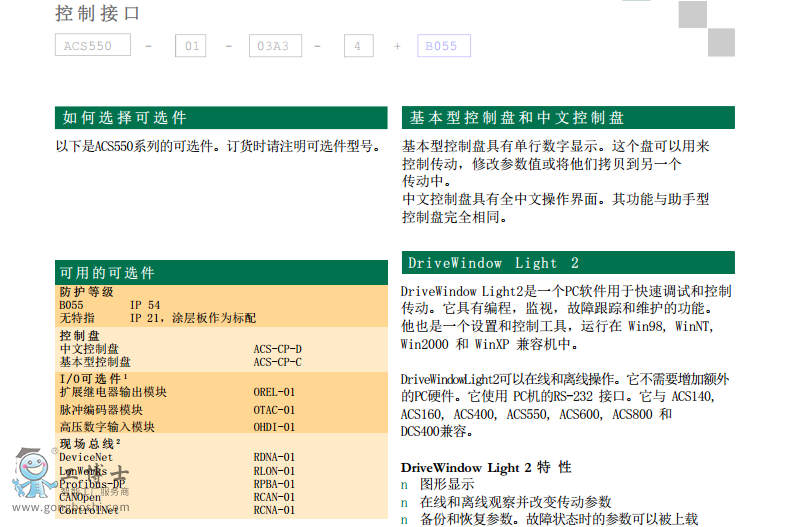790x527 pixels.
Task: Click the 如何选择可选件 section header
Action: [x=220, y=118]
